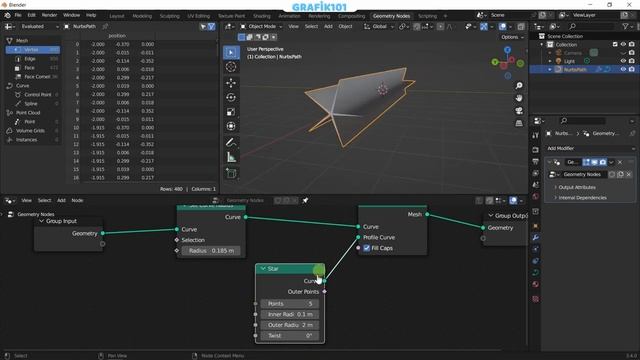The width and height of the screenshot is (640, 360).
Task: Click the navigation gizmo Z axis
Action: [507, 50]
